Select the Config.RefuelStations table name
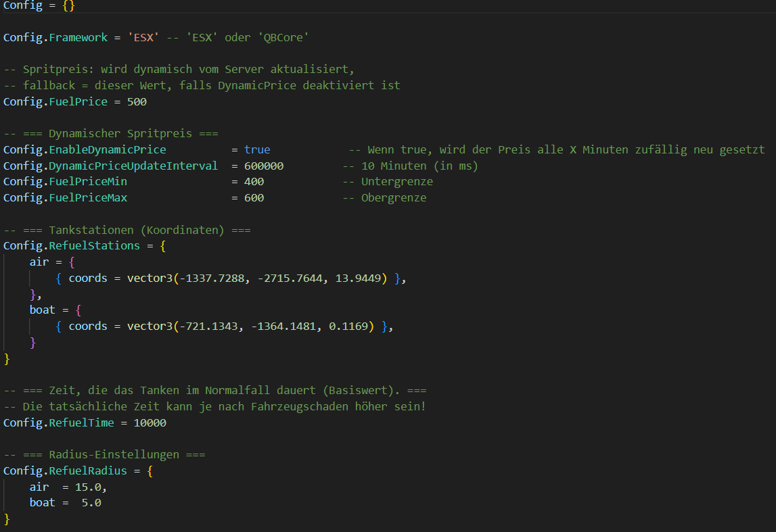The width and height of the screenshot is (776, 532). click(x=73, y=245)
